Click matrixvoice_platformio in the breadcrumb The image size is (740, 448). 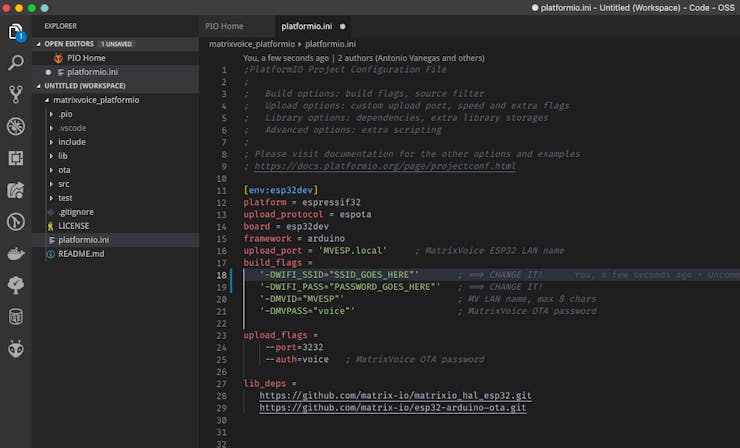tap(252, 44)
